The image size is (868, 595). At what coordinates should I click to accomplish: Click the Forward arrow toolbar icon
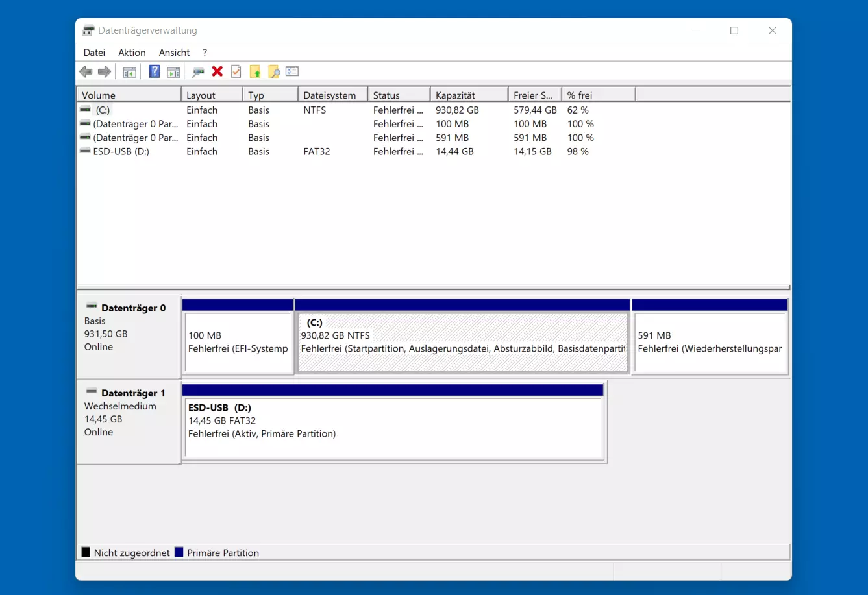(105, 71)
